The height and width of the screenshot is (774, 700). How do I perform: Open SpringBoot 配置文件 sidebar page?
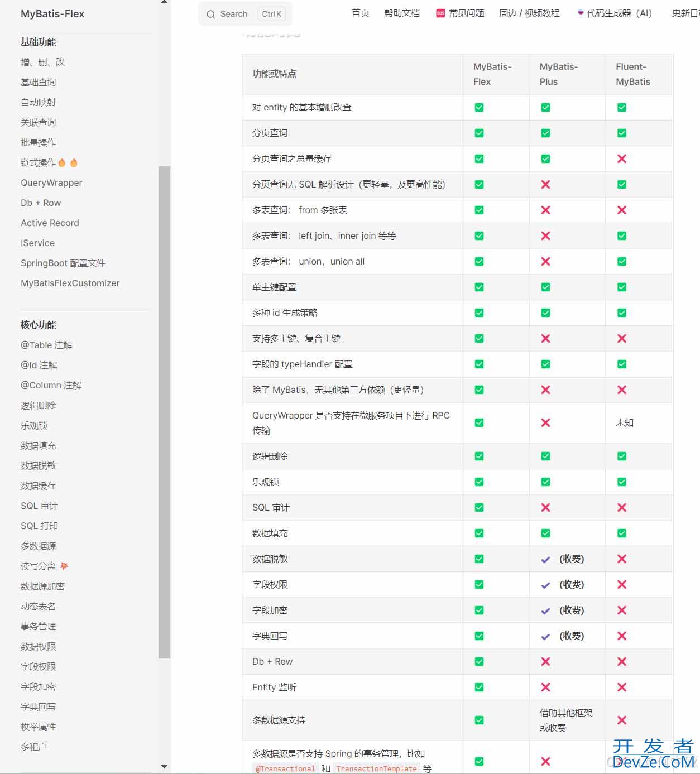(63, 263)
